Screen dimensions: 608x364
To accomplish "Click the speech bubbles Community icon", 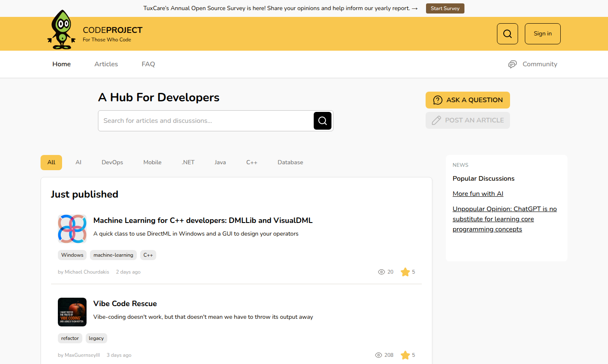I will (x=512, y=64).
